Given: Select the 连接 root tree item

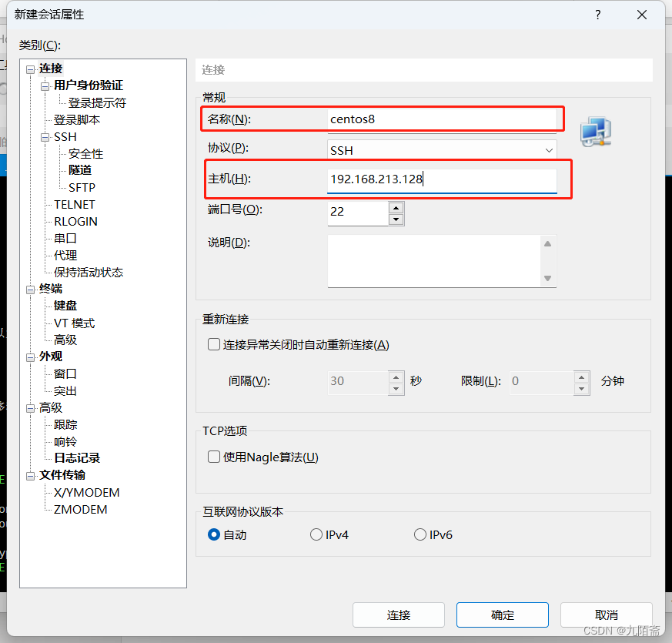Looking at the screenshot, I should 51,69.
